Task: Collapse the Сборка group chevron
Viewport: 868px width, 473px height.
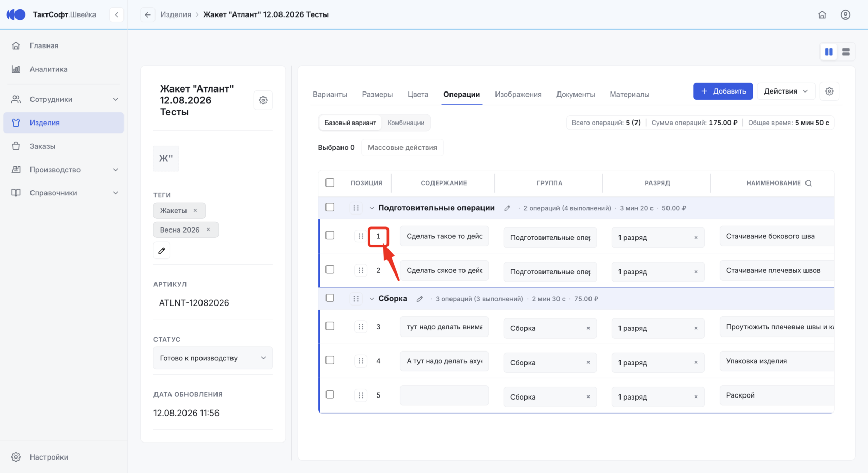Action: (x=371, y=299)
